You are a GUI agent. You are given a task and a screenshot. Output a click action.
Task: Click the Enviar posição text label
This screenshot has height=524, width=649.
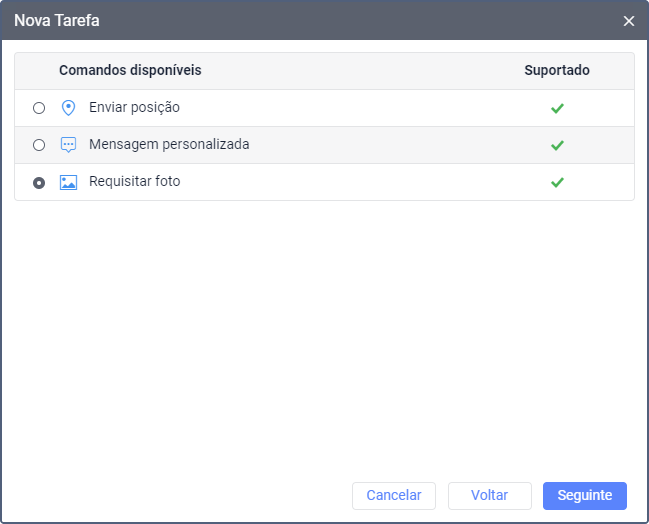(x=134, y=108)
